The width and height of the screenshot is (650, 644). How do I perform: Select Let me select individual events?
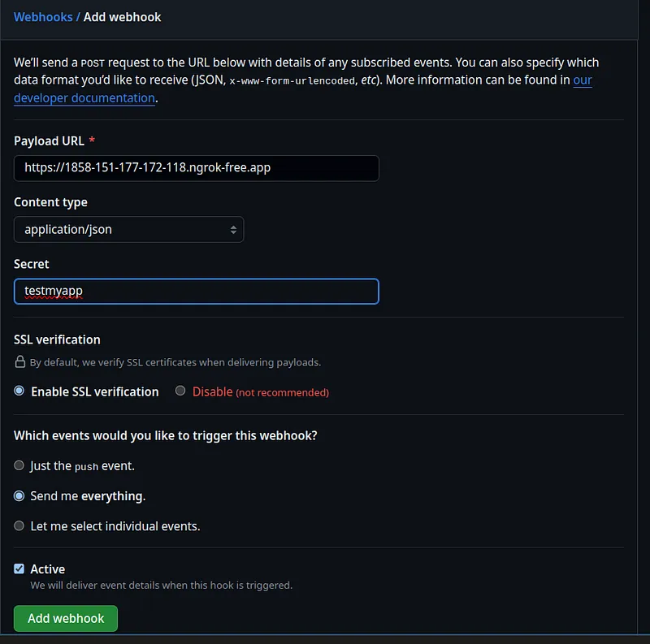pyautogui.click(x=19, y=525)
